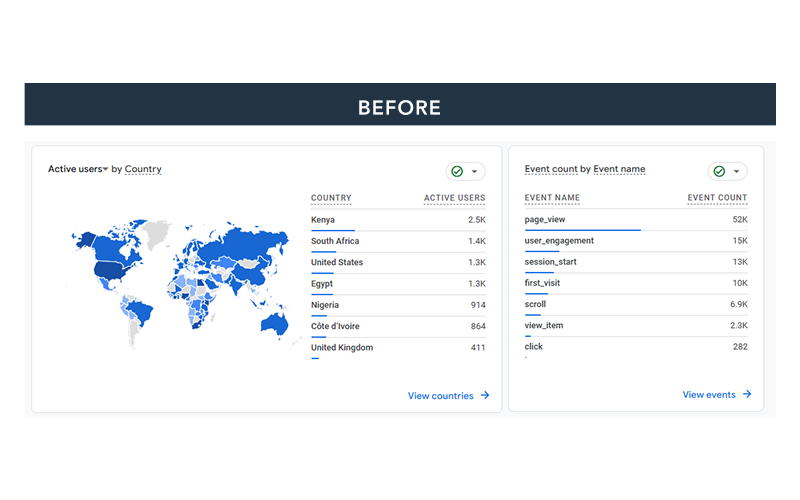The width and height of the screenshot is (800, 500).
Task: Click the United States on the world map
Action: [111, 270]
